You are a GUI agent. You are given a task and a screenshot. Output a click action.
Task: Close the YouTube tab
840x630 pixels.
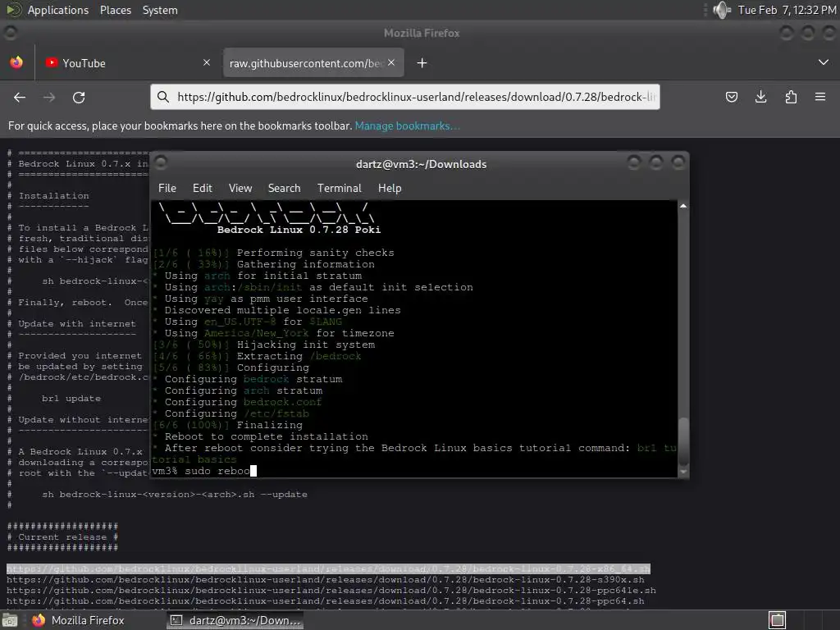(206, 62)
